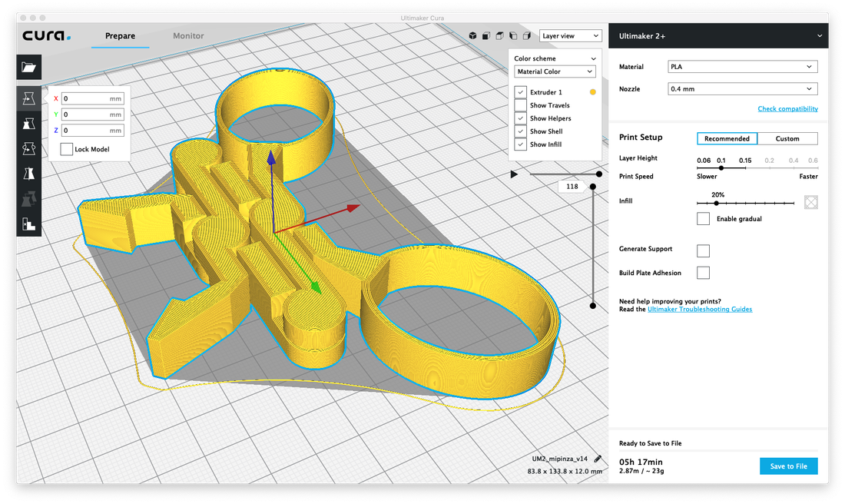
Task: Select the Per Model Settings tool
Action: [x=28, y=199]
